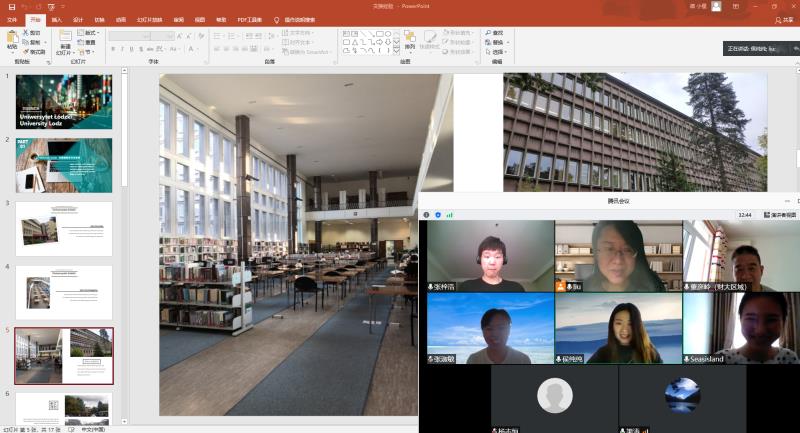Click the Save icon in quick access toolbar
The height and width of the screenshot is (433, 800).
(x=7, y=6)
